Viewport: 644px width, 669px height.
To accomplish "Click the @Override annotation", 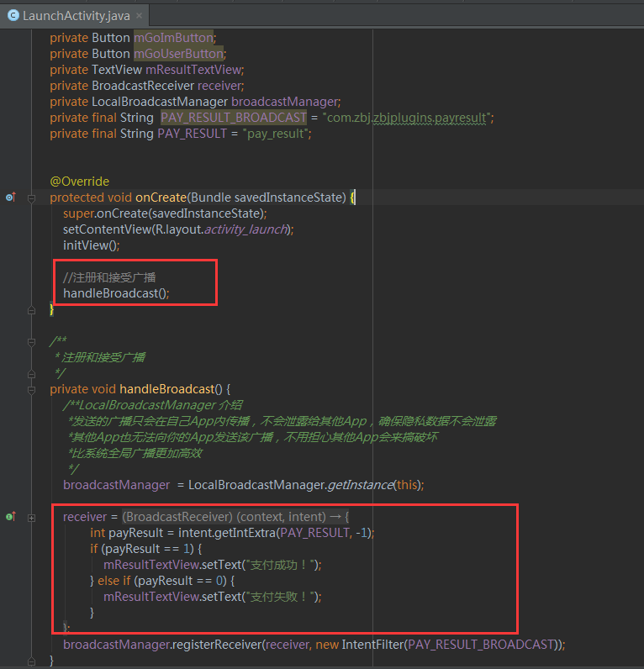I will tap(79, 182).
